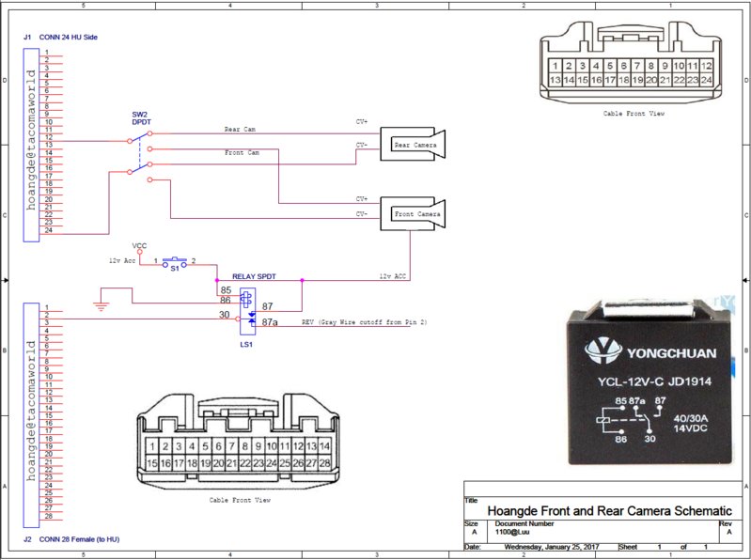Click "YONGCHUAN" brand text on relay
This screenshot has height=560, width=751.
pos(671,353)
